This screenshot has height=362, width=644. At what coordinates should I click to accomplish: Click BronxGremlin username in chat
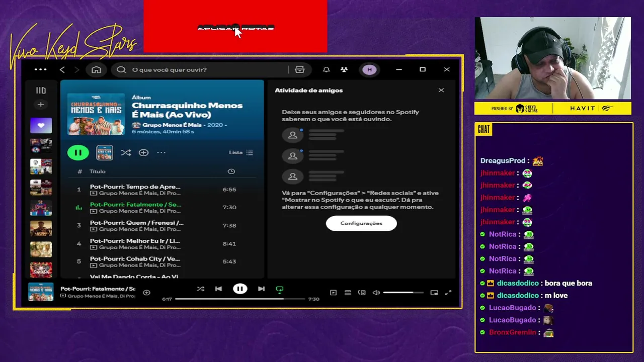(513, 332)
